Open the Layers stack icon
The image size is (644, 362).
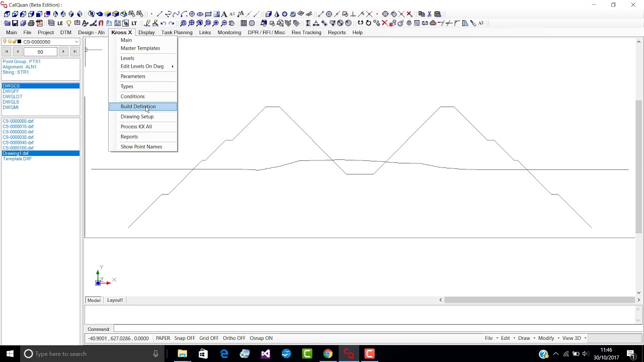pyautogui.click(x=51, y=23)
